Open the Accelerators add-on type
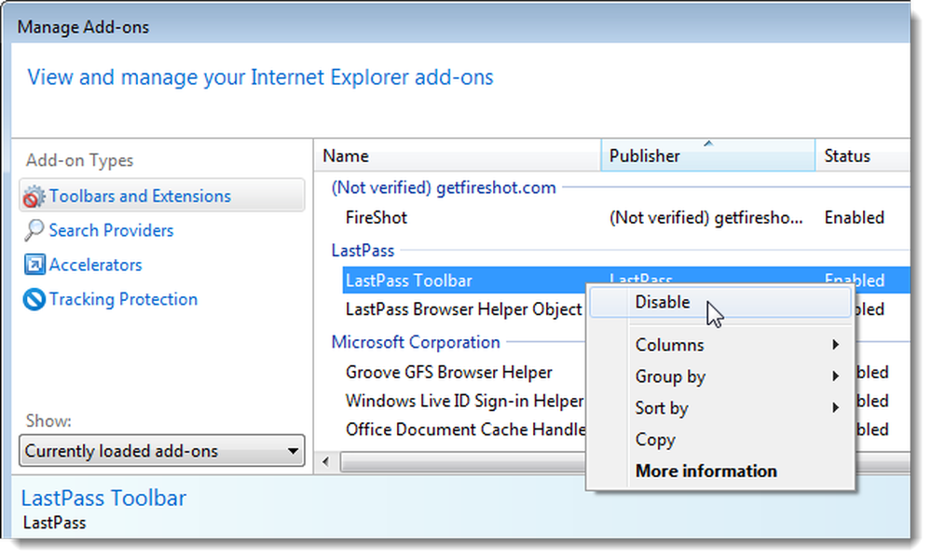The width and height of the screenshot is (932, 560). (95, 265)
